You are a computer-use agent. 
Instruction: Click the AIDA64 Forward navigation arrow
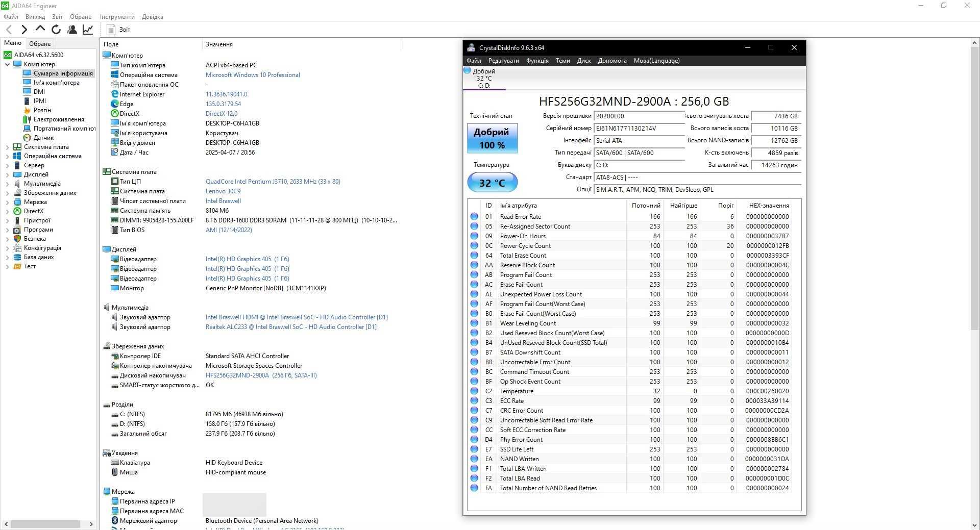(24, 30)
